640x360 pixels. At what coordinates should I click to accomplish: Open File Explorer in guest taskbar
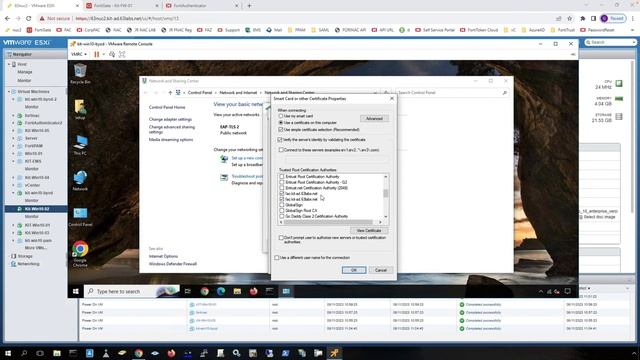[237, 291]
